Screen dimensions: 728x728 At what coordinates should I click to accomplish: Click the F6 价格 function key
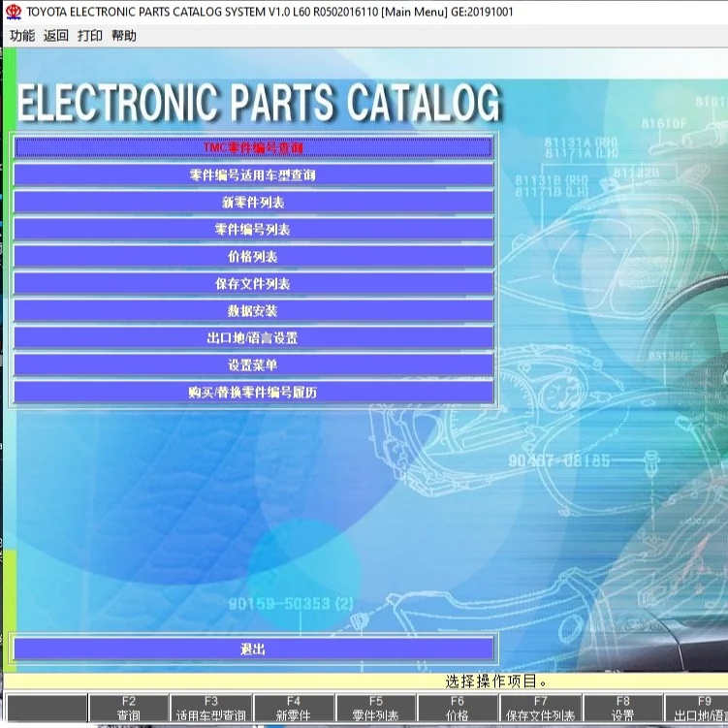pyautogui.click(x=458, y=708)
